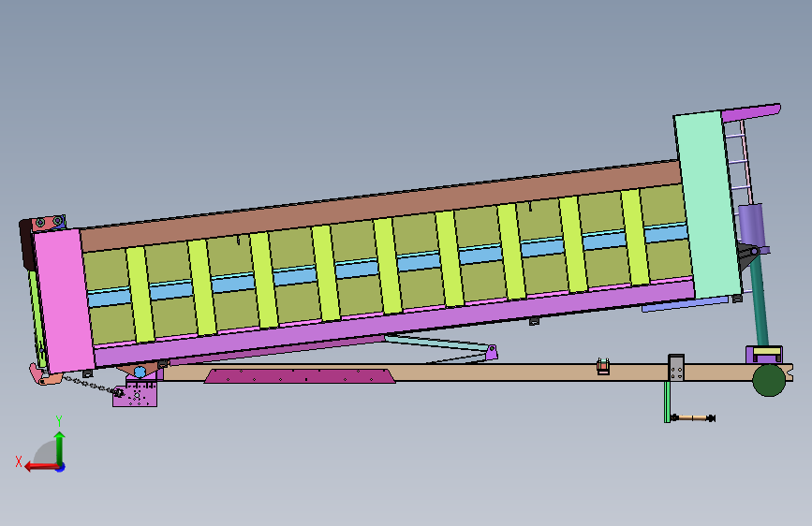Select the blue pivot pin at the rear hinge

tap(140, 372)
